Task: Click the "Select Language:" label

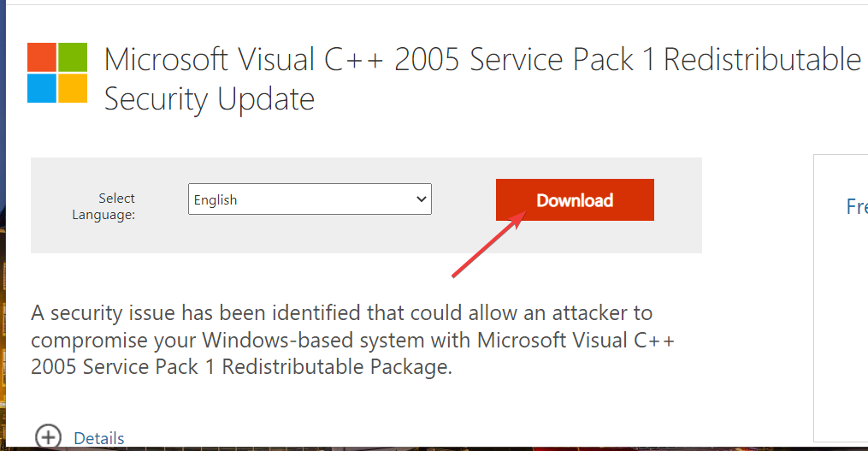Action: (x=104, y=206)
